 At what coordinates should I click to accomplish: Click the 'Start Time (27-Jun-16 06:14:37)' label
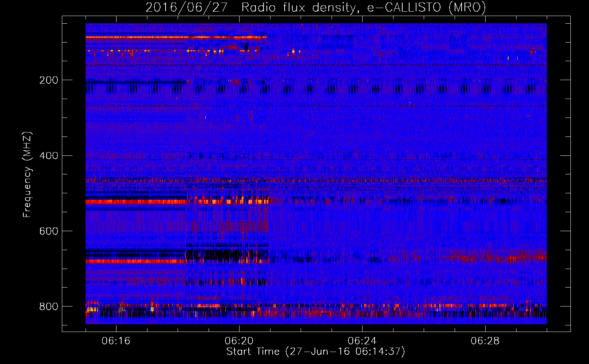[316, 352]
